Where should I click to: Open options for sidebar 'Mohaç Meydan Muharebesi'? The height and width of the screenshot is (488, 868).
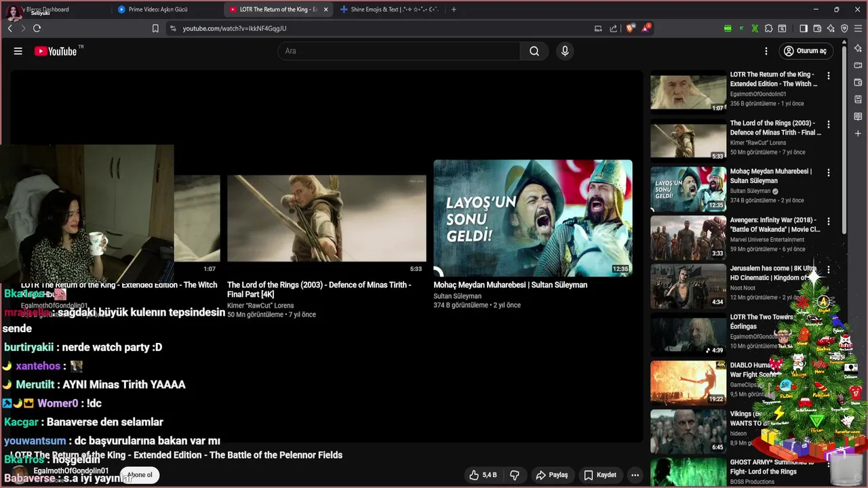click(x=828, y=173)
